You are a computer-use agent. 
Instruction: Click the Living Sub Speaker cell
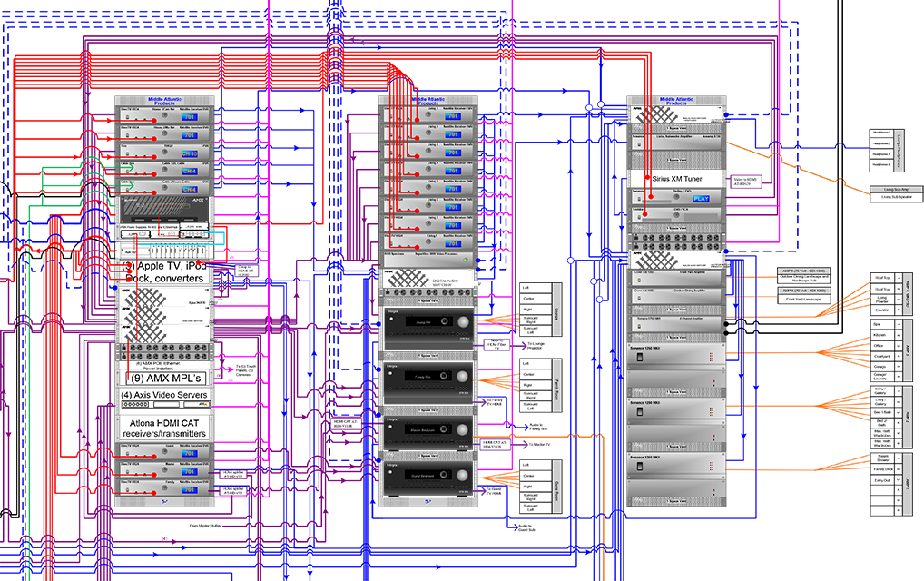tap(896, 197)
